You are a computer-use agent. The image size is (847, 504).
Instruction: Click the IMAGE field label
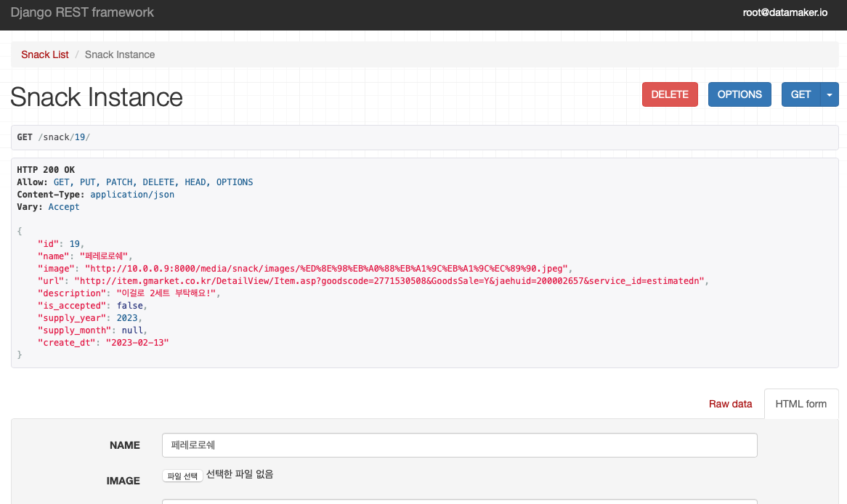123,481
